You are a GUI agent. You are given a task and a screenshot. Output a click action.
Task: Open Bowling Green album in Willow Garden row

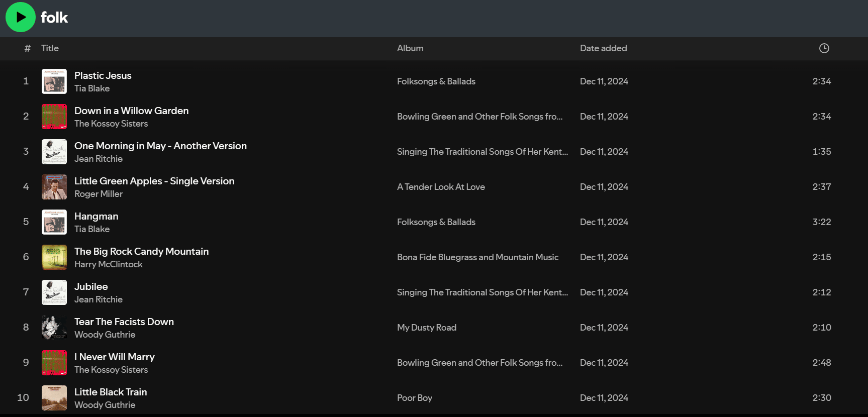pos(480,117)
